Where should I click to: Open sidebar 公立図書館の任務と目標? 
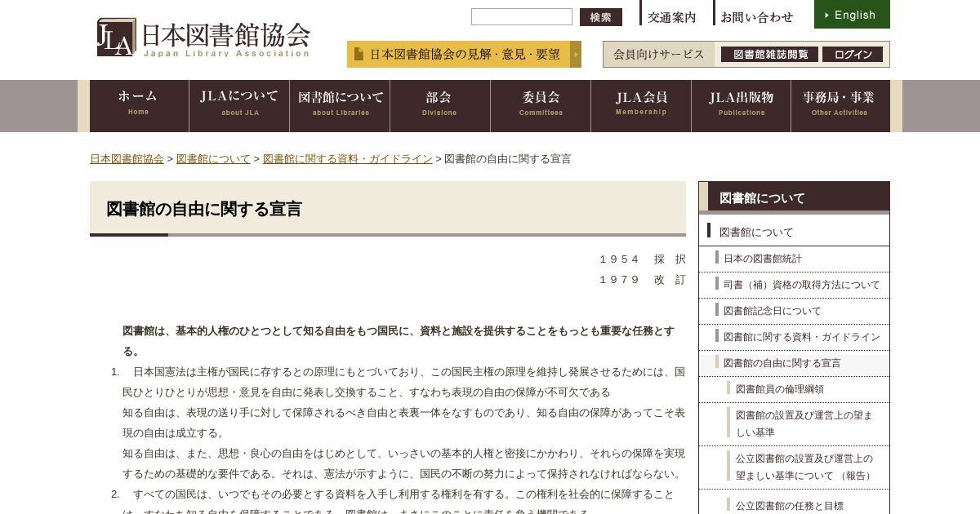[x=794, y=504]
